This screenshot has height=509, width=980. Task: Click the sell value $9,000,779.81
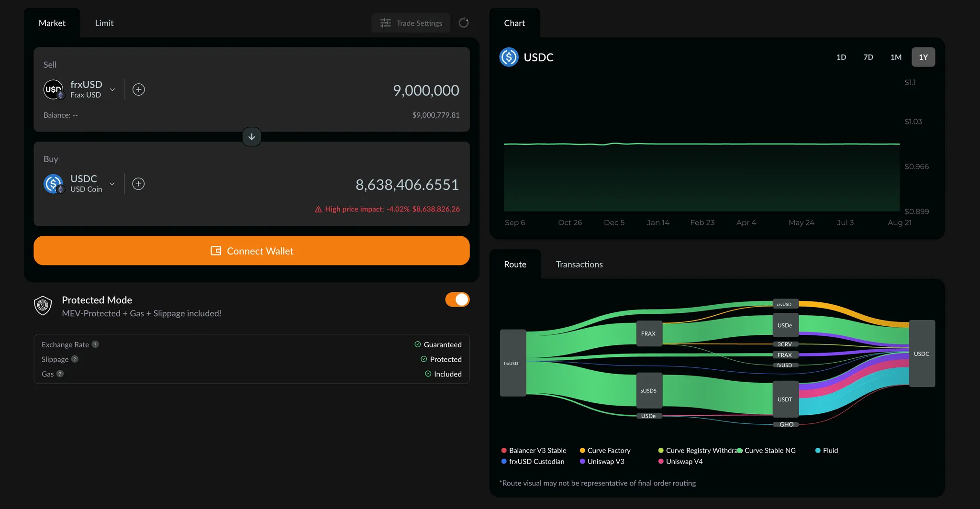(436, 115)
